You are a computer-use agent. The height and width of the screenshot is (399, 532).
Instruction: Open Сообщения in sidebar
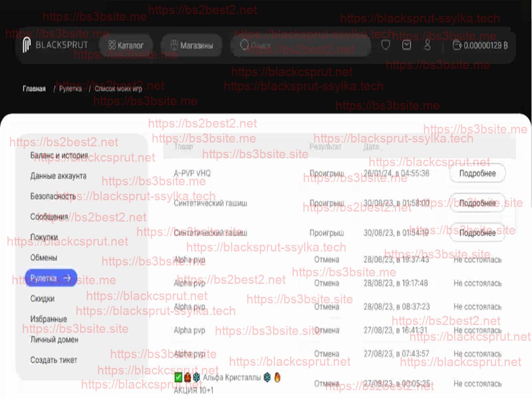tap(49, 217)
